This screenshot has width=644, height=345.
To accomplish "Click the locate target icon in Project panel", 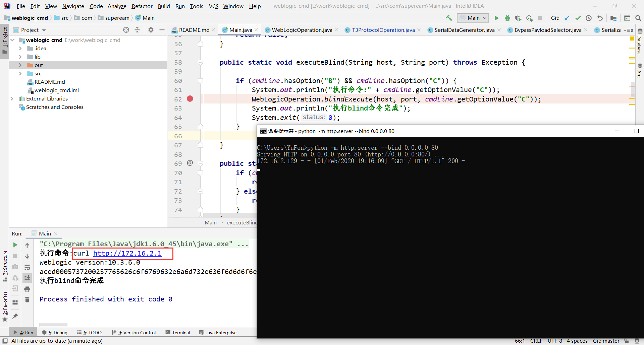I will point(126,30).
